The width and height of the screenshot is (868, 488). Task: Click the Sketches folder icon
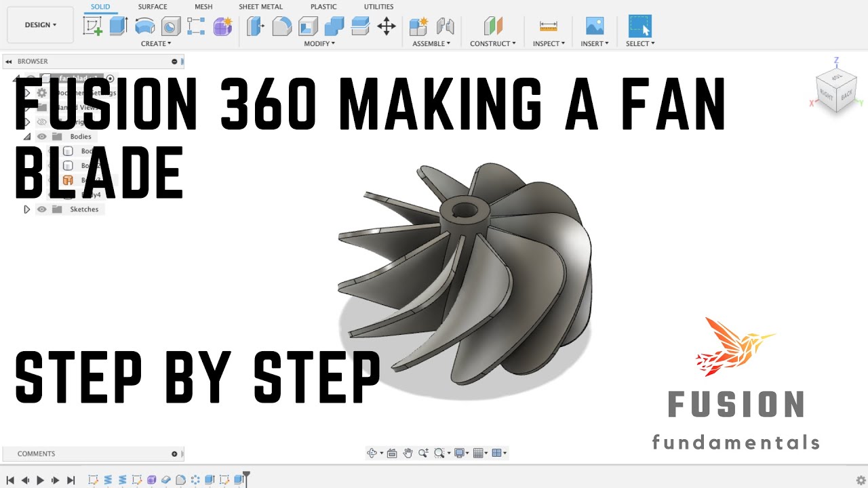(x=57, y=209)
